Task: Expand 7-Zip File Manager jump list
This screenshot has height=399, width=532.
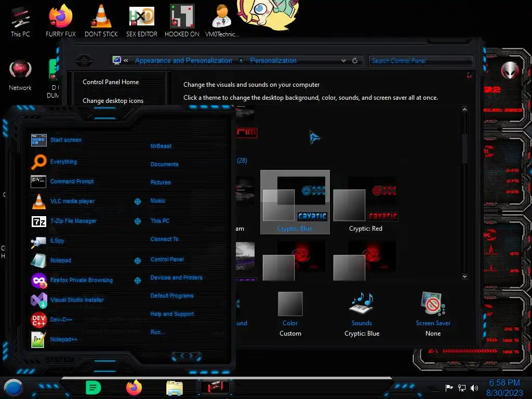Action: 138,221
